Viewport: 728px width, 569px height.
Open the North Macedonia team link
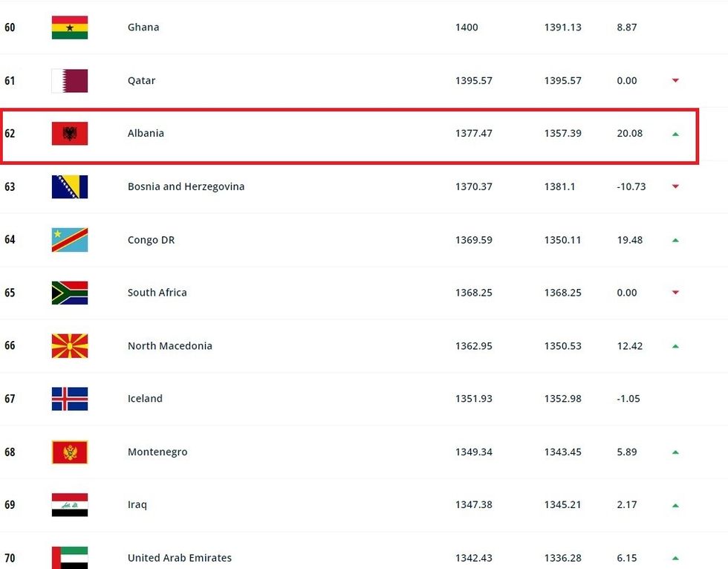point(169,346)
